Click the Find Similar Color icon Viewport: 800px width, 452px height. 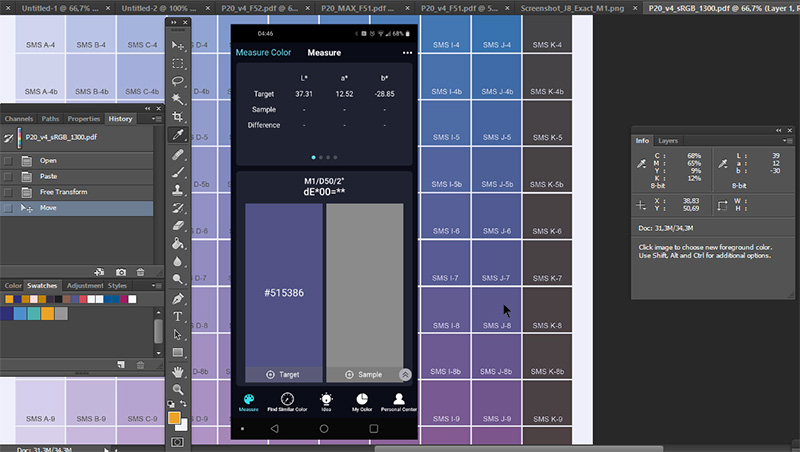pyautogui.click(x=287, y=402)
